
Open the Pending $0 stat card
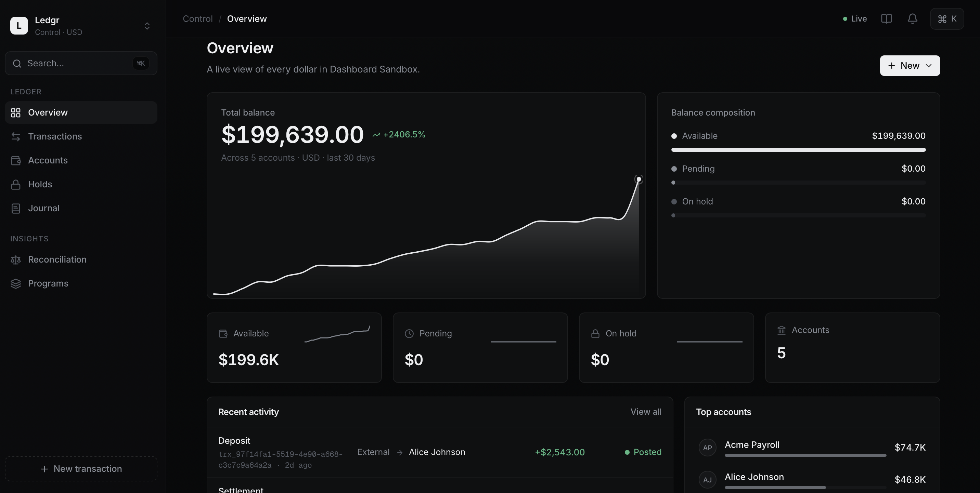(480, 348)
